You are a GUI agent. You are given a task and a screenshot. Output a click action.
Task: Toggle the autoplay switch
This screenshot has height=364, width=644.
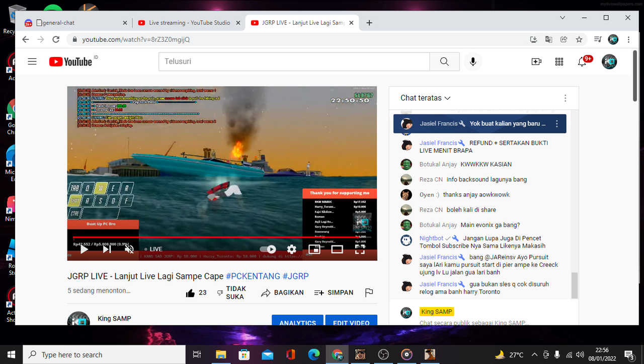268,249
